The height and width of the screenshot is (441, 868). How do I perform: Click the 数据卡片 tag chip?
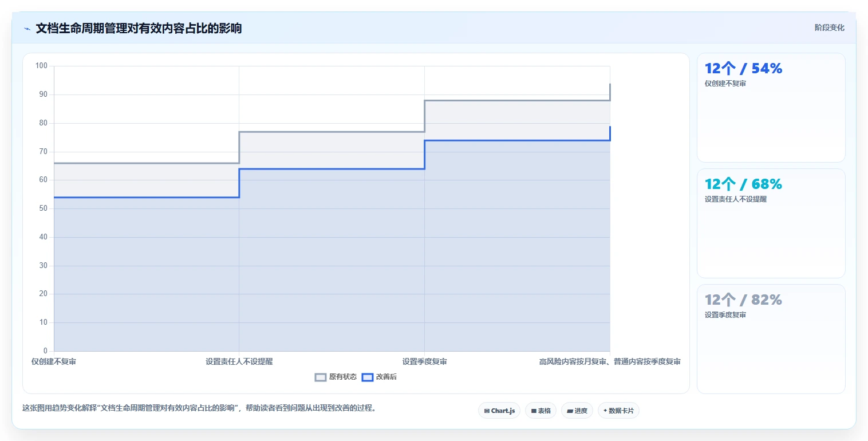click(618, 411)
